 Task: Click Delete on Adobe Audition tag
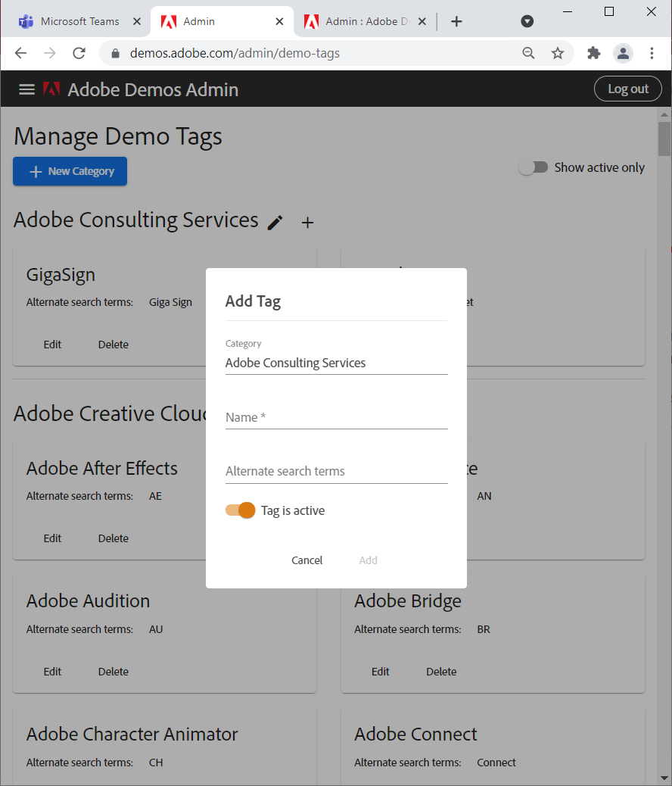[x=114, y=672]
